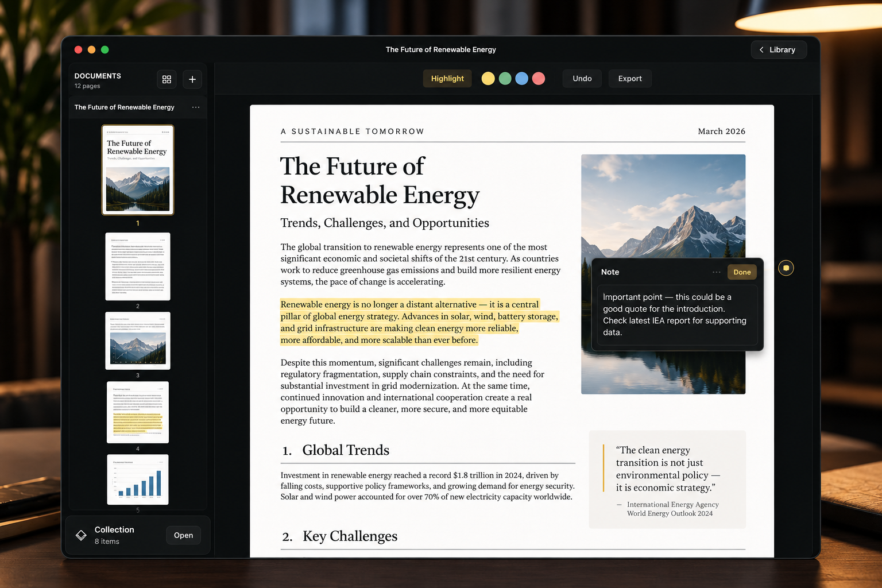Viewport: 882px width, 588px height.
Task: Select page 3 thumbnail with mountain image
Action: 138,341
